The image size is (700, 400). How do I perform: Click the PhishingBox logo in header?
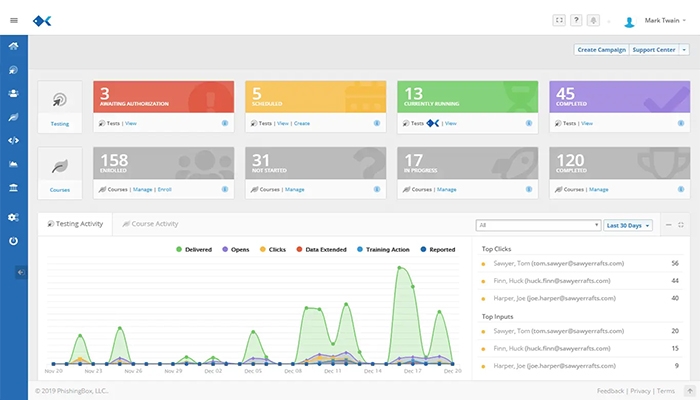(x=42, y=21)
